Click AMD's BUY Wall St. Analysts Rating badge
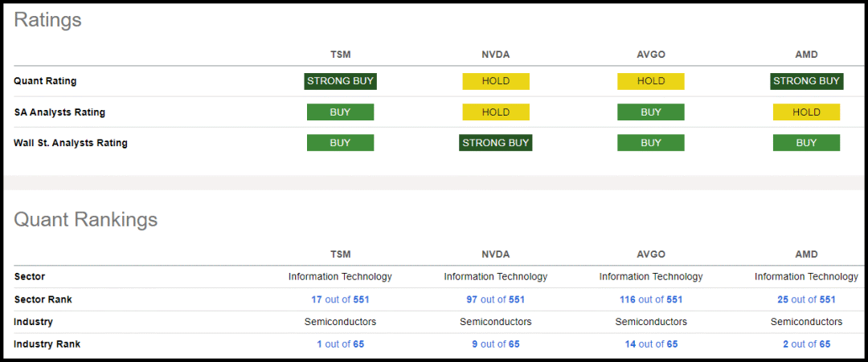This screenshot has width=868, height=362. (807, 143)
